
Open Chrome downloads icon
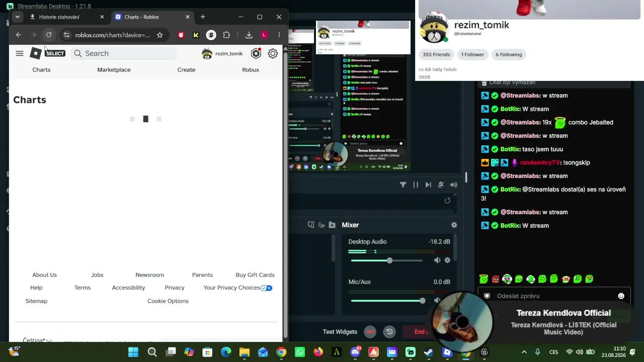(x=249, y=35)
